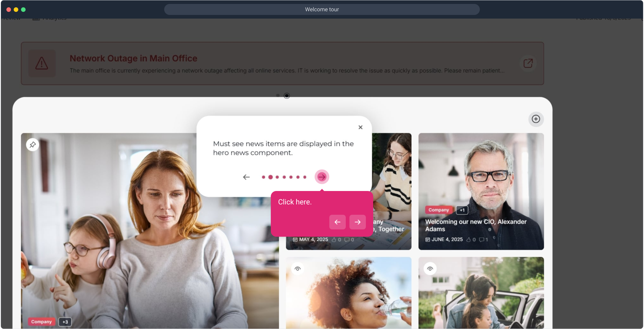
Task: Click Company tag on Alexander Adams card
Action: [439, 210]
